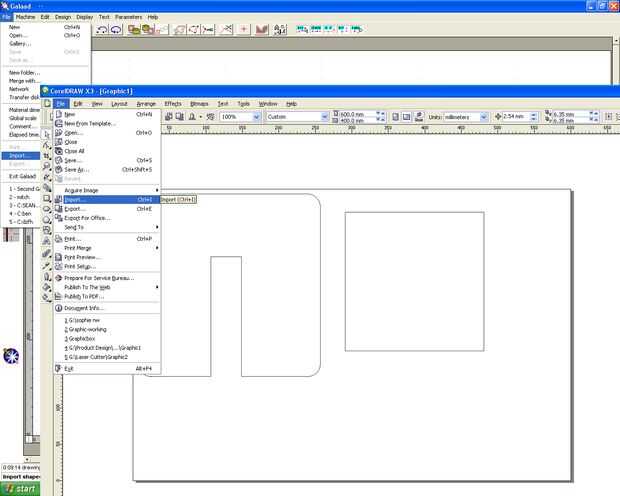
Task: Choose Print Preview in File menu
Action: (107, 257)
